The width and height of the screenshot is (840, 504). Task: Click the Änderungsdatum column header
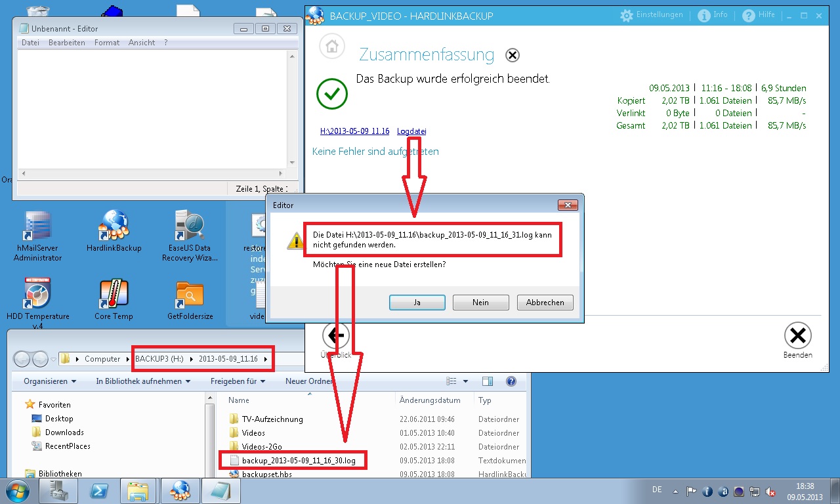pos(430,400)
